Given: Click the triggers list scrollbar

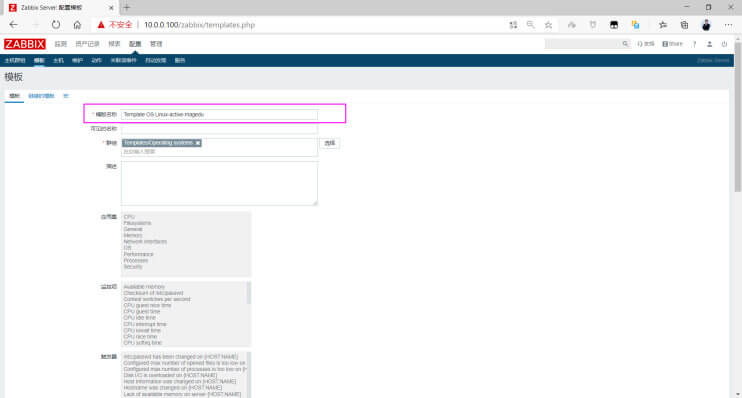Looking at the screenshot, I should tap(249, 375).
